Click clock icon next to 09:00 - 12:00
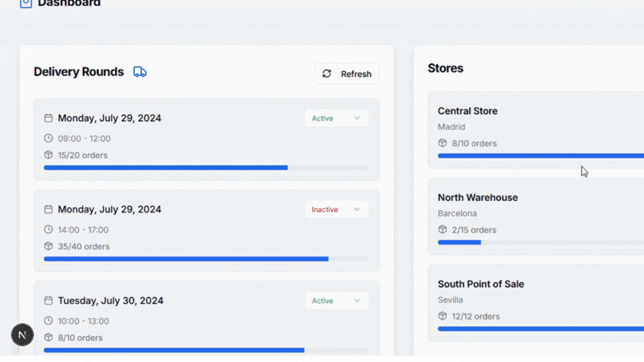The height and width of the screenshot is (362, 644). [49, 139]
